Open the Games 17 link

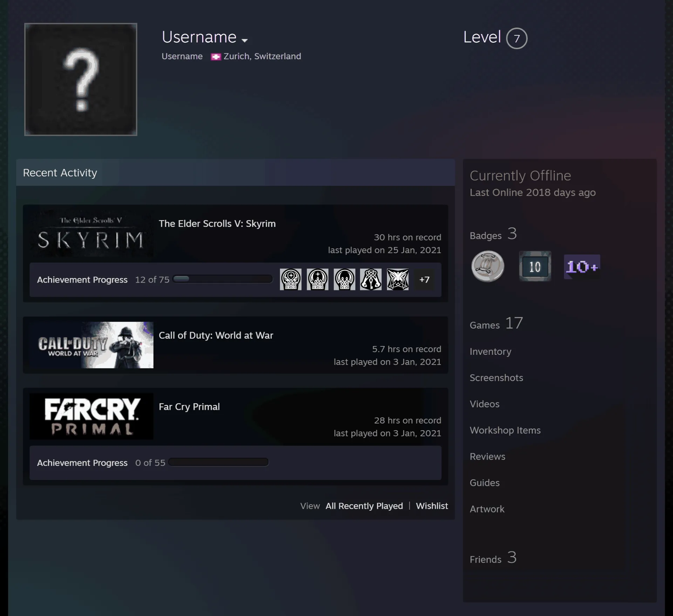(x=496, y=323)
